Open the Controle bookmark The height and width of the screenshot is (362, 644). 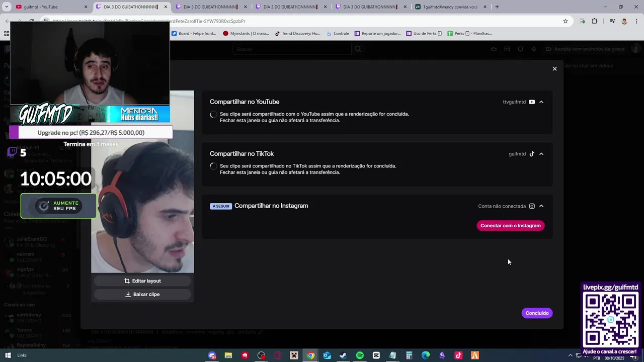(338, 34)
